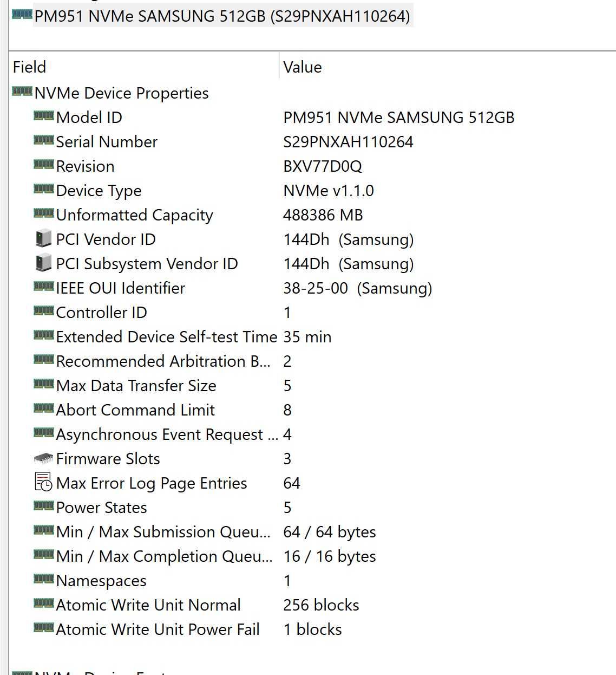Click the Revision row icon
Viewport: 616px width, 675px height.
(x=44, y=165)
